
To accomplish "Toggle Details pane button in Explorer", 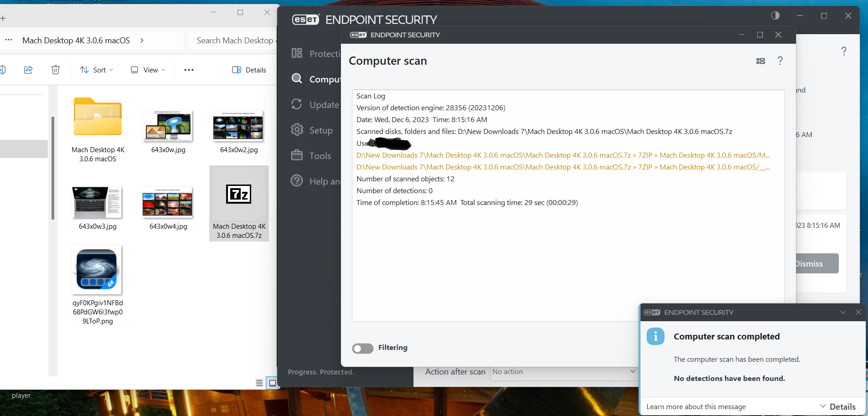I will pos(249,70).
